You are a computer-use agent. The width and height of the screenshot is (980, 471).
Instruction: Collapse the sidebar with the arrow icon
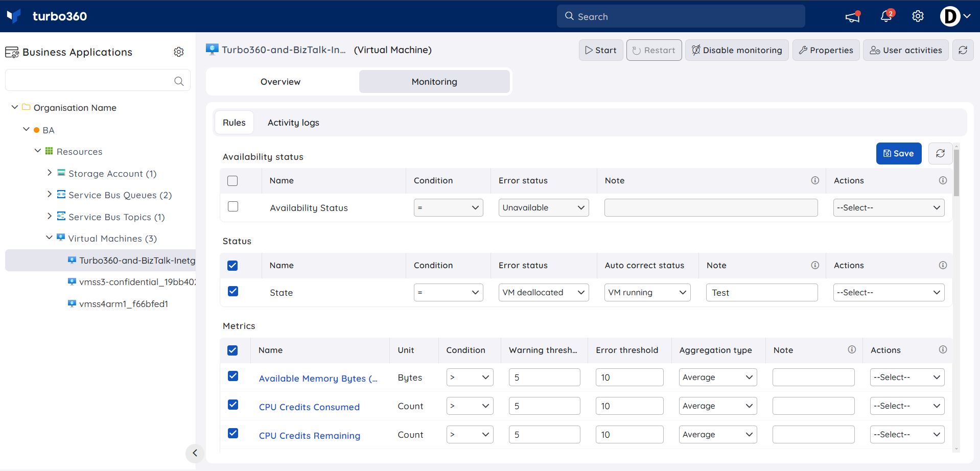click(195, 453)
